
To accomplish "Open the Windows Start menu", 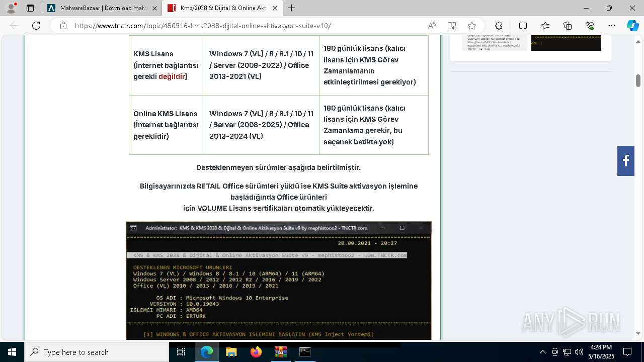I will [12, 352].
